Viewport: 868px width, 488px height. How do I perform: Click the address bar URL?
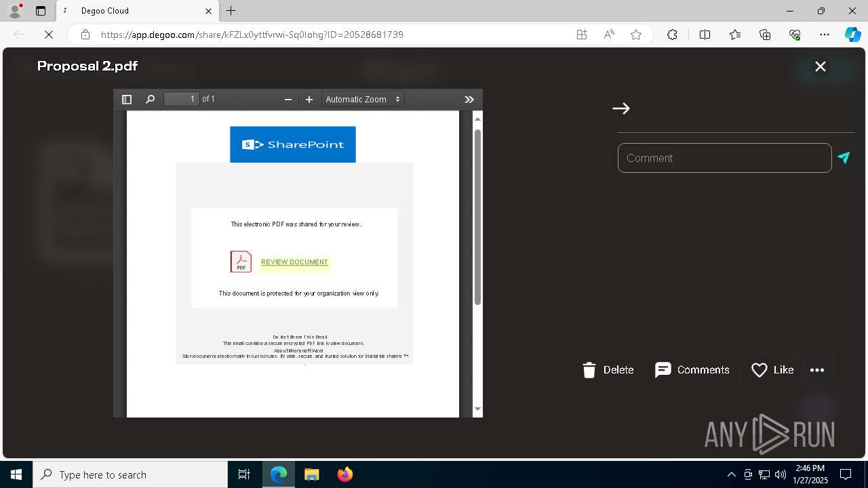pos(252,35)
